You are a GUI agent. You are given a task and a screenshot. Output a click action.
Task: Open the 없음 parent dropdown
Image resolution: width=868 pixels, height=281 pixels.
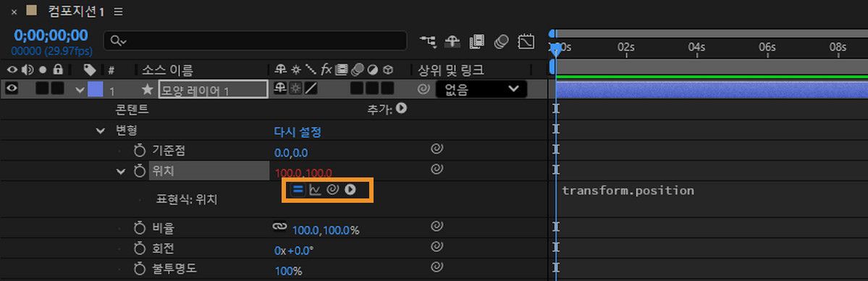pos(481,88)
